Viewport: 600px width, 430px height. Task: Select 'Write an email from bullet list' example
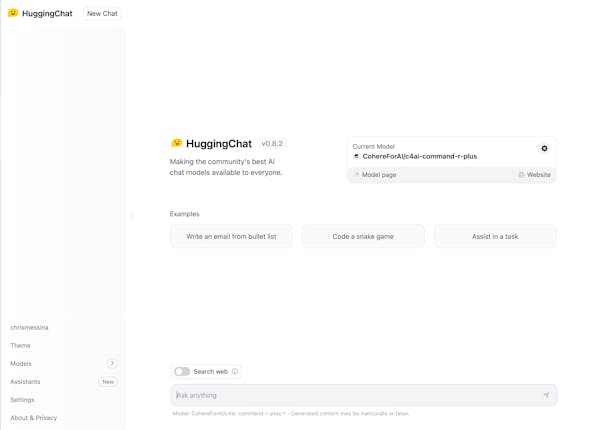tap(231, 236)
